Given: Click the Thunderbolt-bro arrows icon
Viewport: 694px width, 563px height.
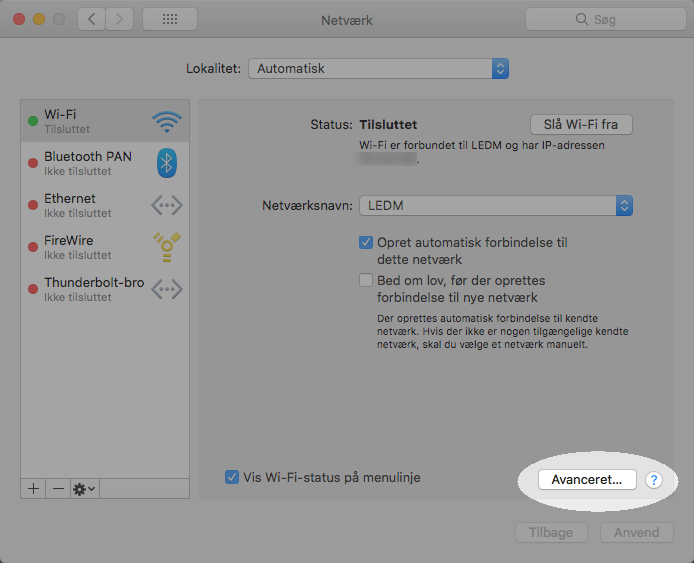Looking at the screenshot, I should (167, 289).
